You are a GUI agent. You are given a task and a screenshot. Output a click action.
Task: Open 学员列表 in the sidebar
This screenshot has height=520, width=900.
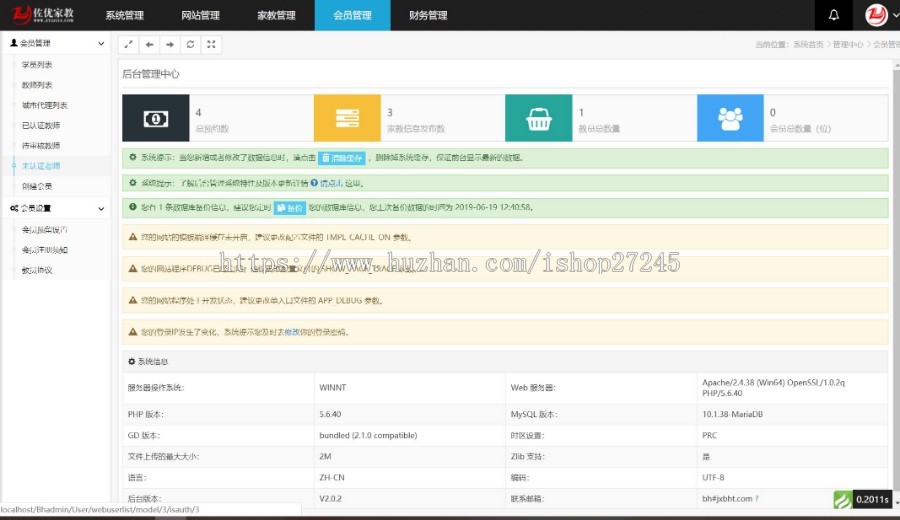click(x=37, y=65)
